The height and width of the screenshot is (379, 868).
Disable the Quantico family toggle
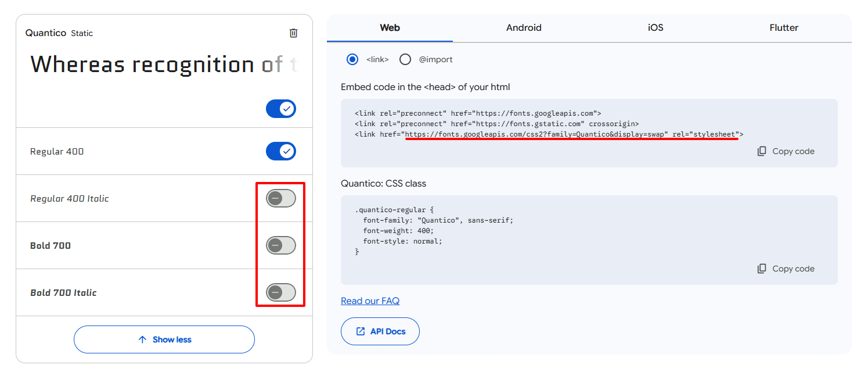click(281, 108)
